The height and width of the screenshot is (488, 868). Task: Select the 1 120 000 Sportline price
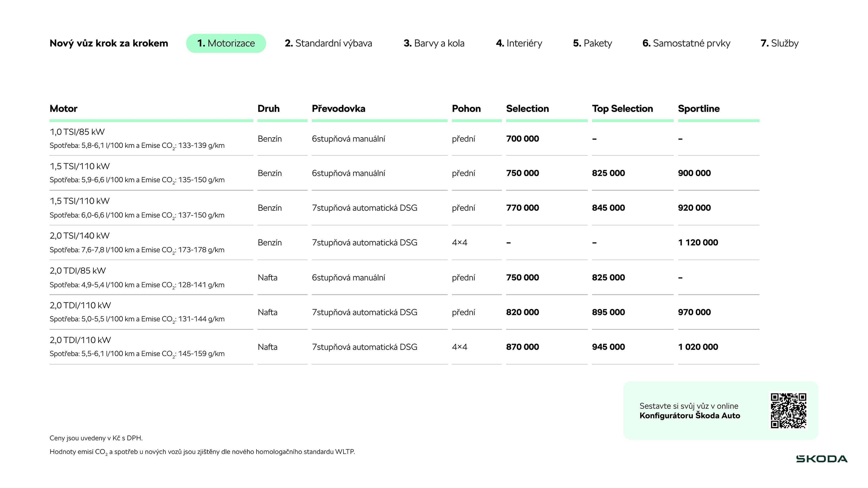pos(698,242)
